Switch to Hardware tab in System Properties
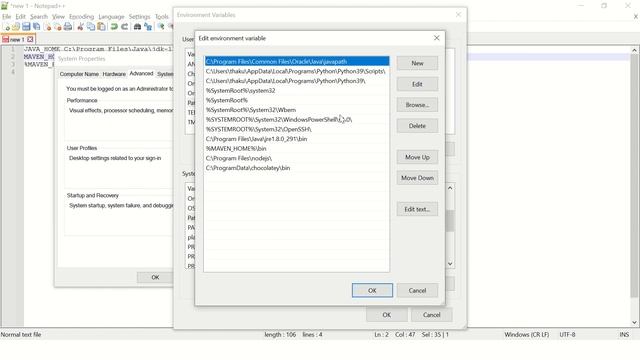The width and height of the screenshot is (640, 360). tap(114, 74)
